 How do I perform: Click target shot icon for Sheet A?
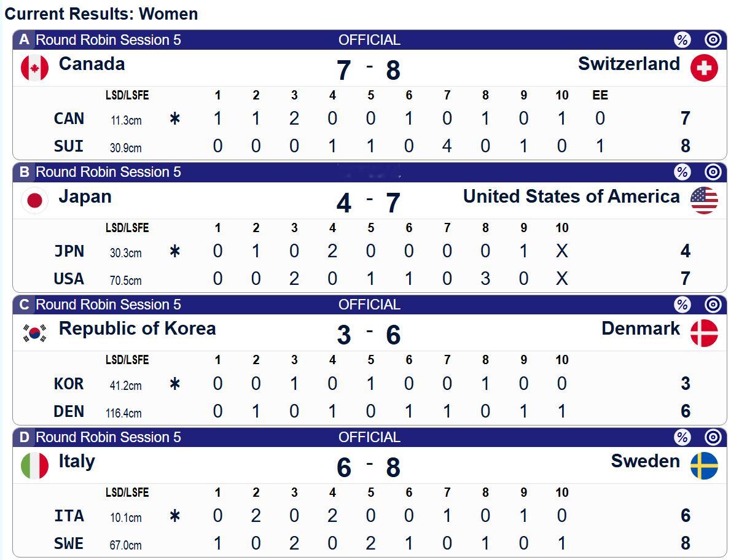[x=713, y=40]
